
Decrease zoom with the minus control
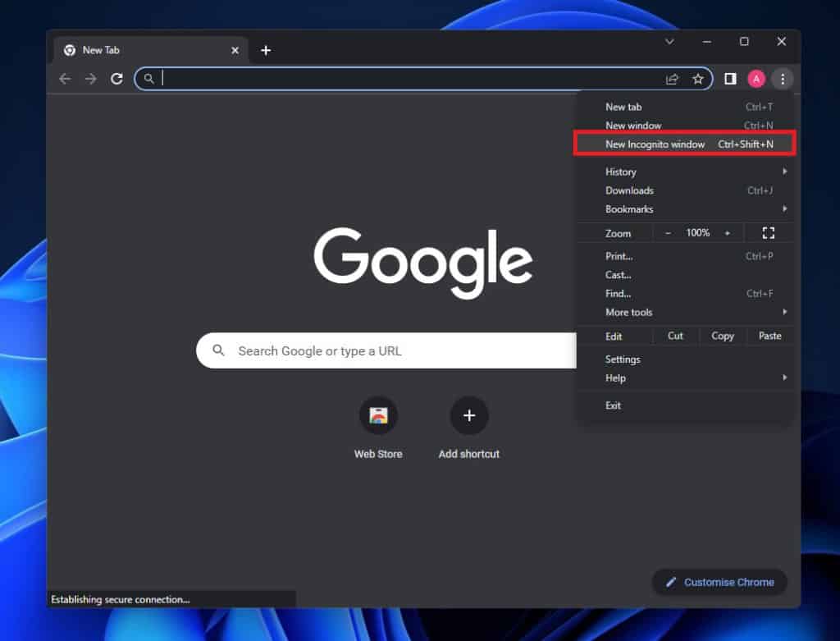pyautogui.click(x=670, y=233)
